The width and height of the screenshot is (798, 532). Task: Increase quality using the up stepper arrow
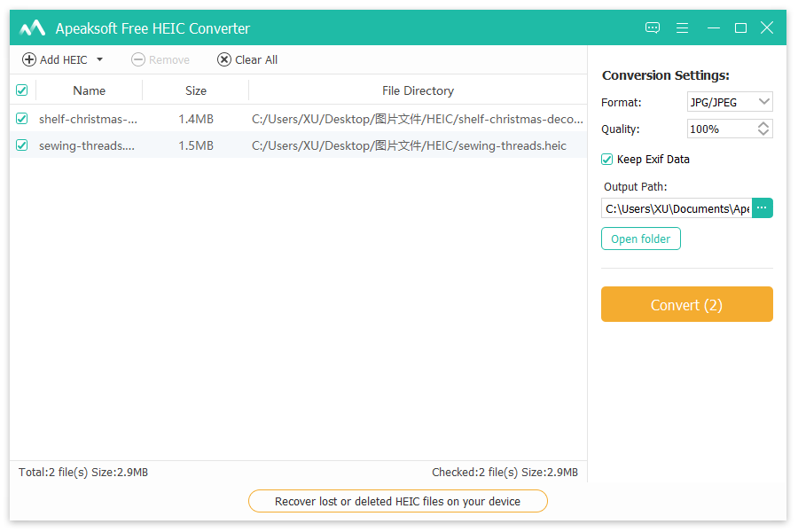click(763, 125)
